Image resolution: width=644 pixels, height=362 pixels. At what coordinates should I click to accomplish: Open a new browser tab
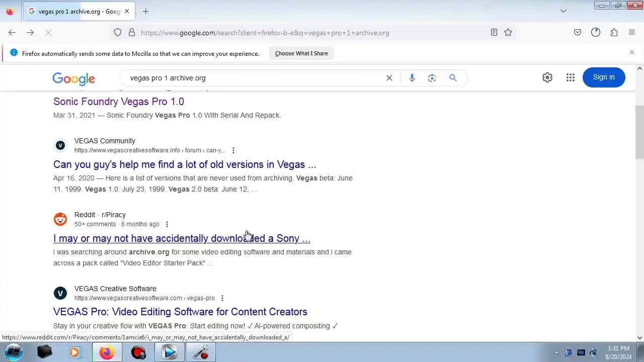pyautogui.click(x=145, y=11)
